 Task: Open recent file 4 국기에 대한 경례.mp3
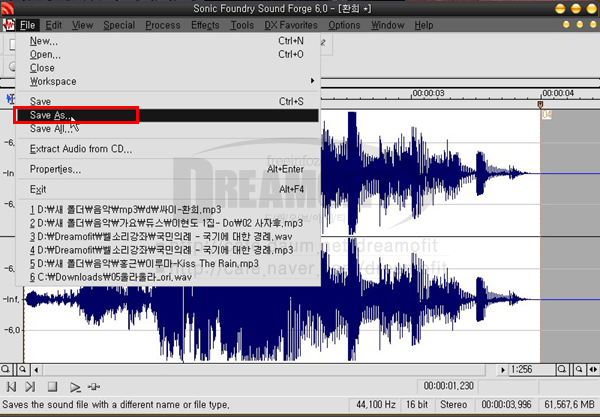click(x=168, y=250)
